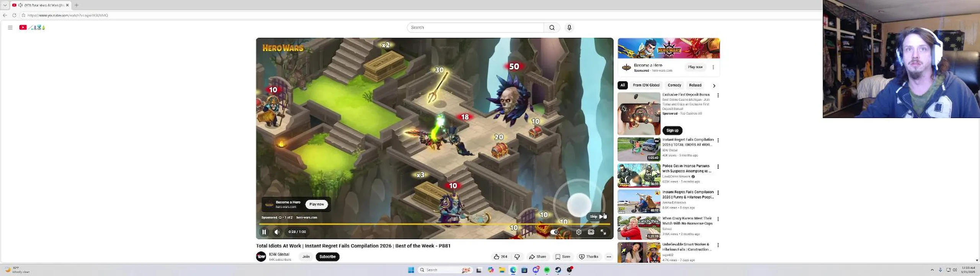Select the From IDW Global chip
This screenshot has width=980, height=276.
pos(646,85)
